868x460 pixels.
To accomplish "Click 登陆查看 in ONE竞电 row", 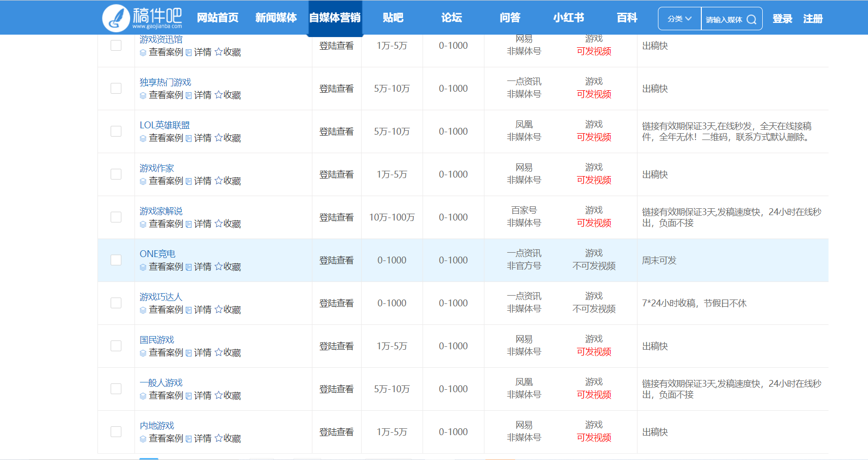I will coord(336,260).
